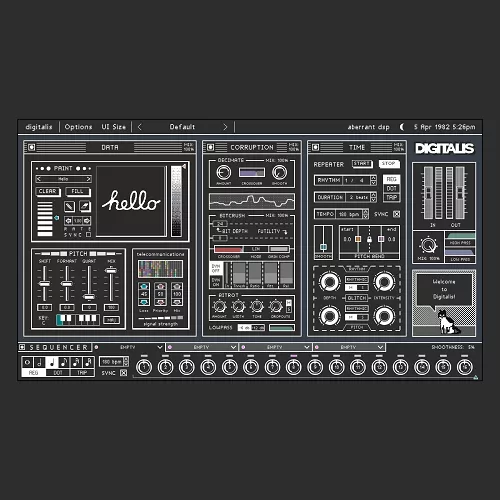Click the right arrow of Paint rate
The image size is (500, 500).
tap(87, 220)
